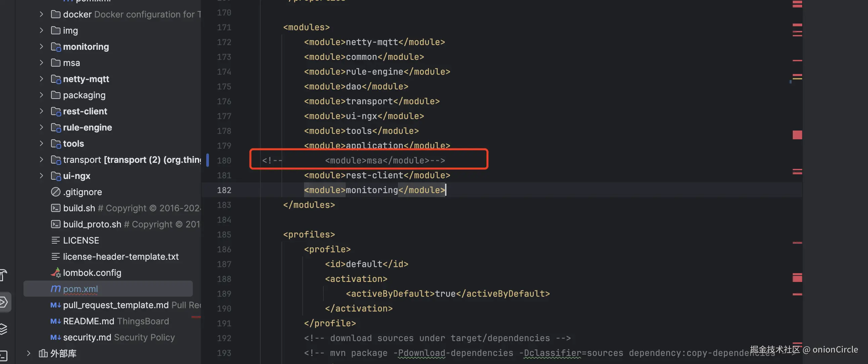Viewport: 868px width, 364px height.
Task: Select security.md in the project tree
Action: [87, 337]
